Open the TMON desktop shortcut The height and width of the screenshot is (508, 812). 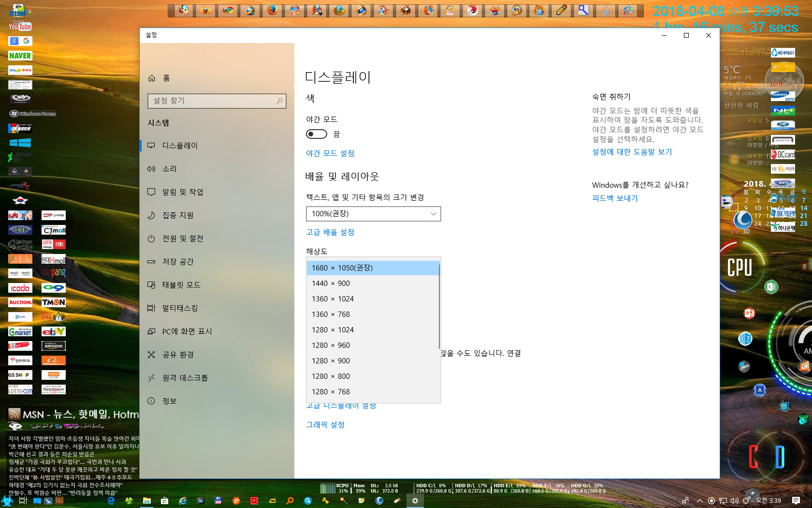pos(54,302)
